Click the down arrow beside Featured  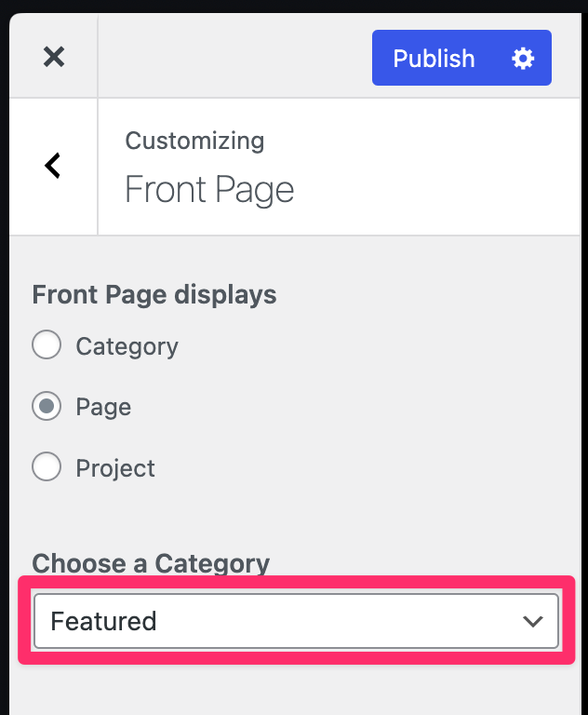coord(533,621)
